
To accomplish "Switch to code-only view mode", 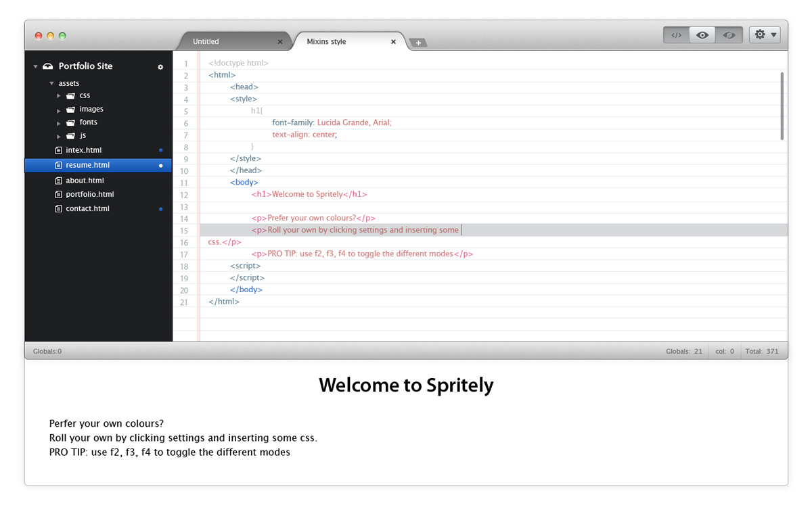I will pyautogui.click(x=676, y=35).
